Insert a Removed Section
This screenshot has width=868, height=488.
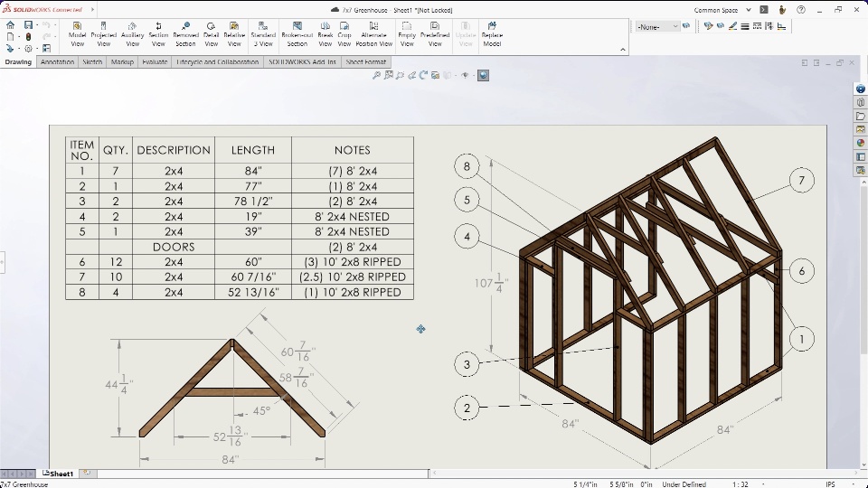point(185,34)
